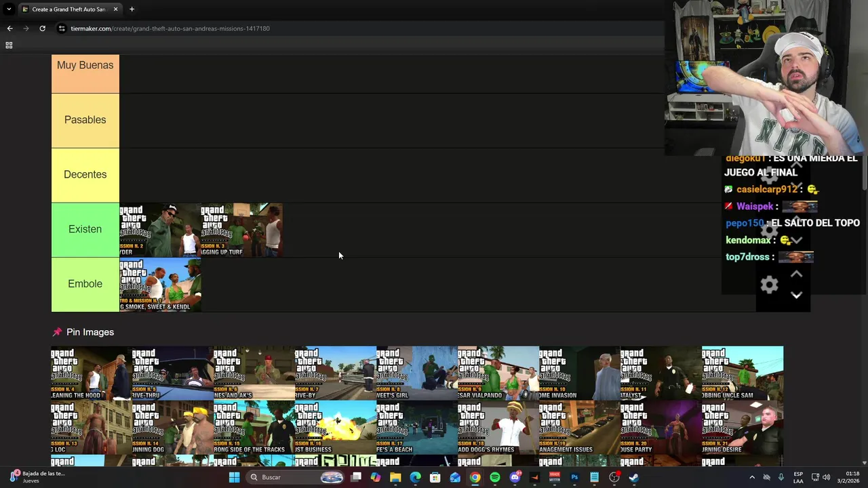Screen dimensions: 868x488
Task: Pick the Cesar Vialpando mission image
Action: pyautogui.click(x=498, y=373)
